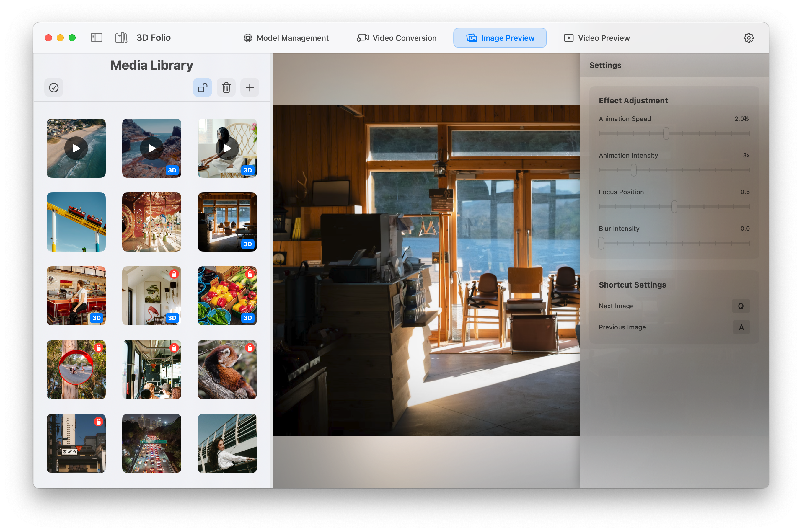Click the 3D Folio library books icon
Image resolution: width=802 pixels, height=532 pixels.
pyautogui.click(x=121, y=38)
